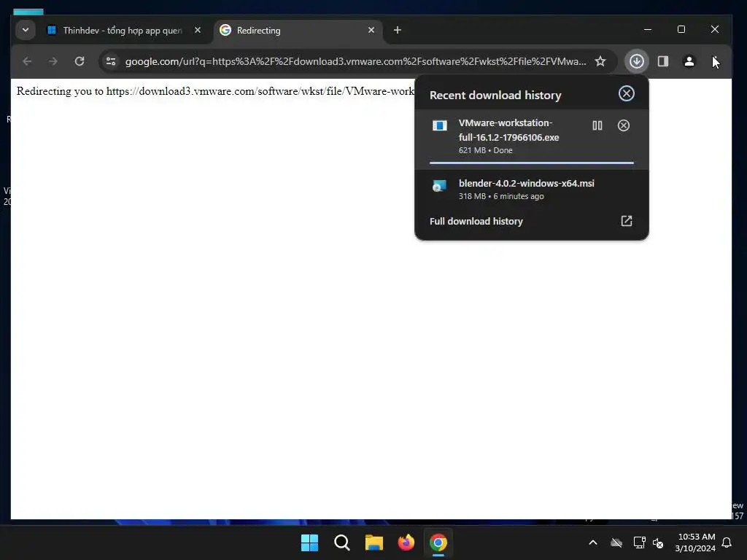
Task: Show hidden system tray icons
Action: click(x=593, y=542)
